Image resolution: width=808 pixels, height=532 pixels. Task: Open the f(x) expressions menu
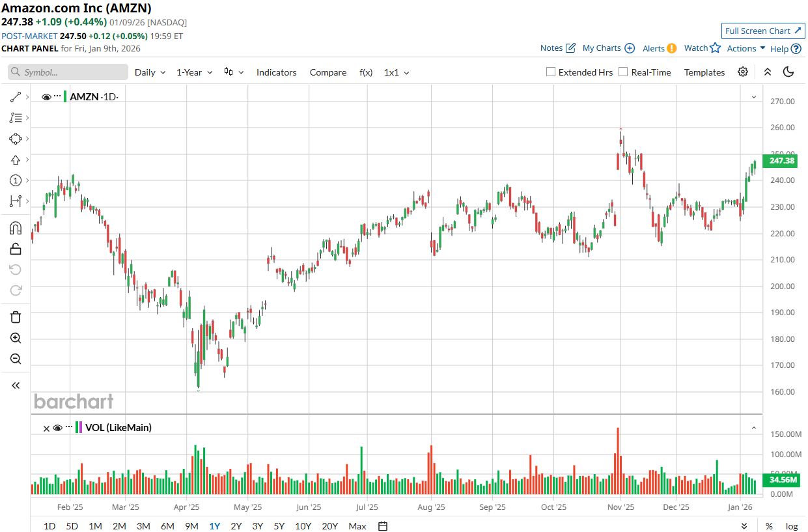pos(366,72)
